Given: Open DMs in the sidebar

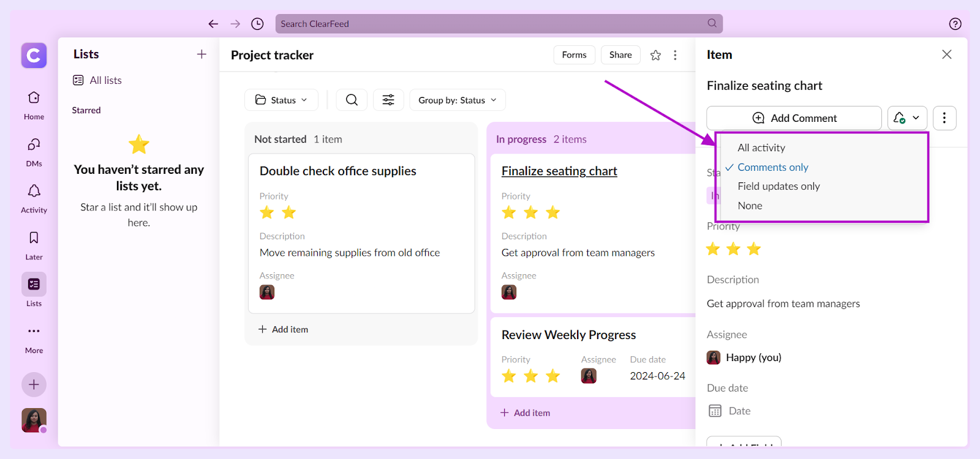Looking at the screenshot, I should [34, 152].
